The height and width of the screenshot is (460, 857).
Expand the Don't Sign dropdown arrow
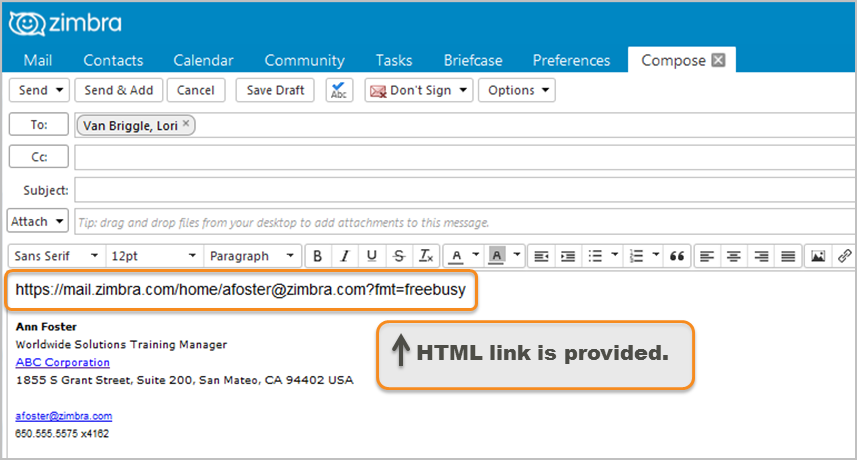click(463, 90)
